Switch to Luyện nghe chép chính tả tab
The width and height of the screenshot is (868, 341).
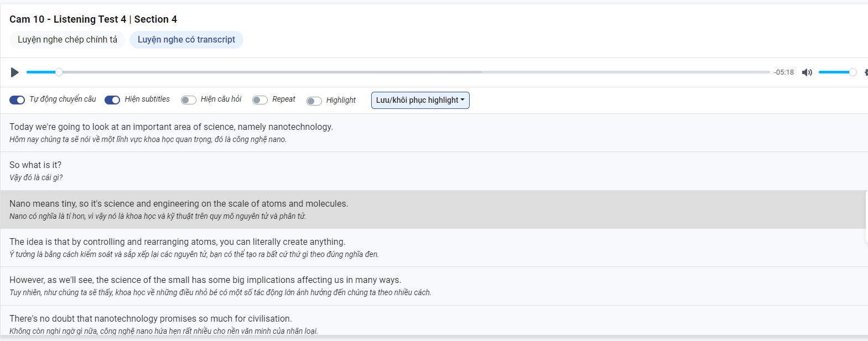(67, 40)
